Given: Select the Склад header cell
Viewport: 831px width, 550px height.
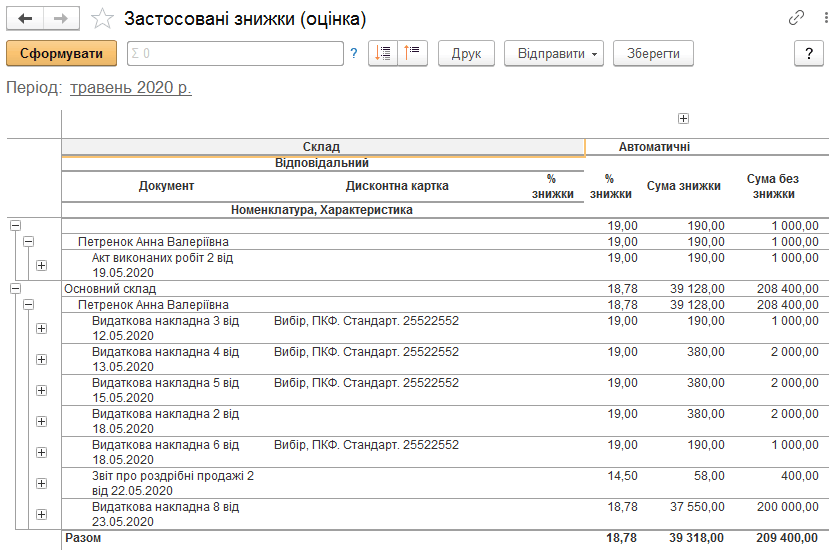Looking at the screenshot, I should coord(323,147).
